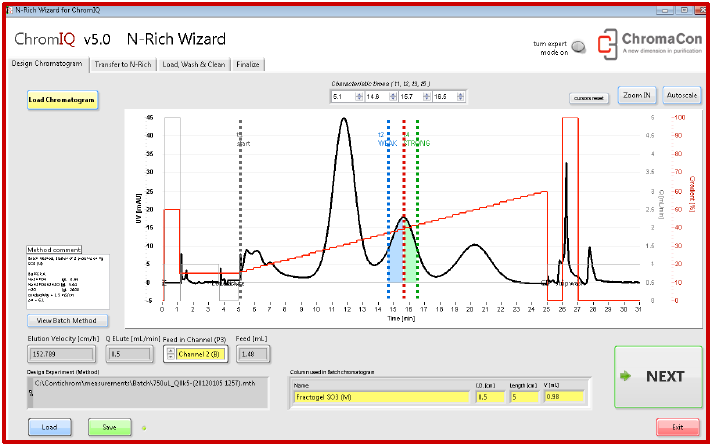Click the column Name field Fractogel SO3 (M)
Image resolution: width=713 pixels, height=447 pixels.
(381, 397)
